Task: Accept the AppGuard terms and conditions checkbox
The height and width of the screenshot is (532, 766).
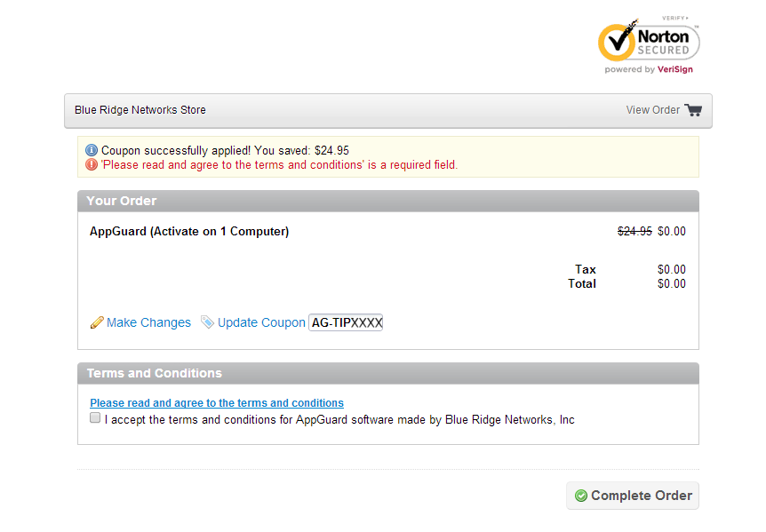Action: pos(95,417)
